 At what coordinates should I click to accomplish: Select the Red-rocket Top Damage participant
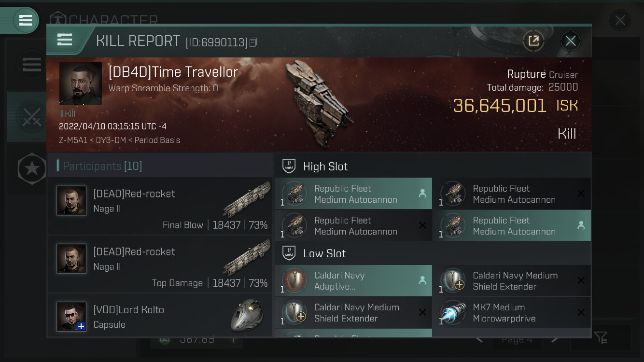[x=160, y=264]
